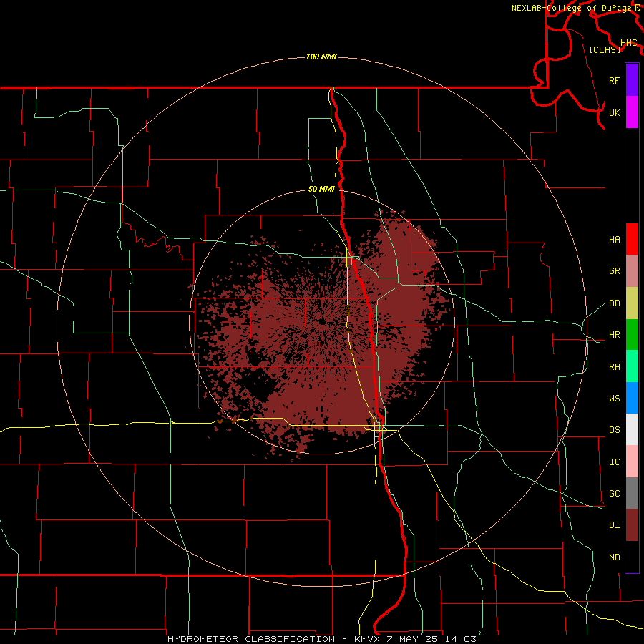Click the radar site center dot

click(322, 322)
